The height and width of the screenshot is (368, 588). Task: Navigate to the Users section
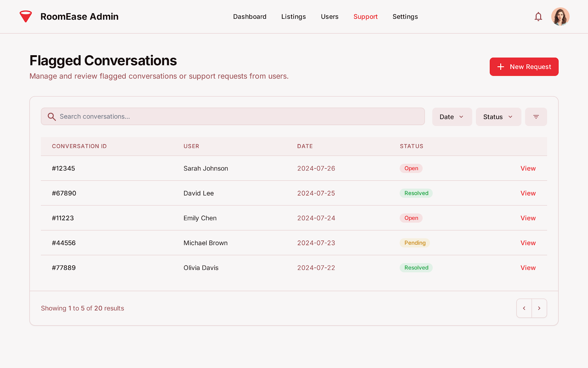(x=329, y=17)
